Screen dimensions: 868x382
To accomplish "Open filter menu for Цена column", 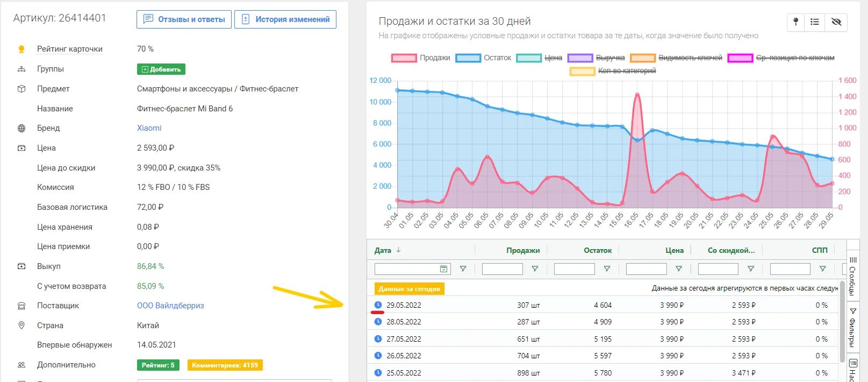I will 679,269.
